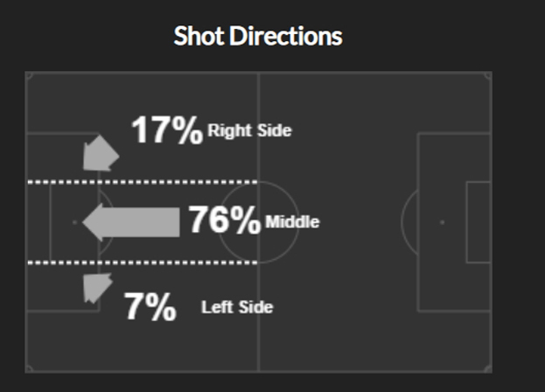The width and height of the screenshot is (545, 392).
Task: Click the Right Side diagonal arrow
Action: click(101, 152)
